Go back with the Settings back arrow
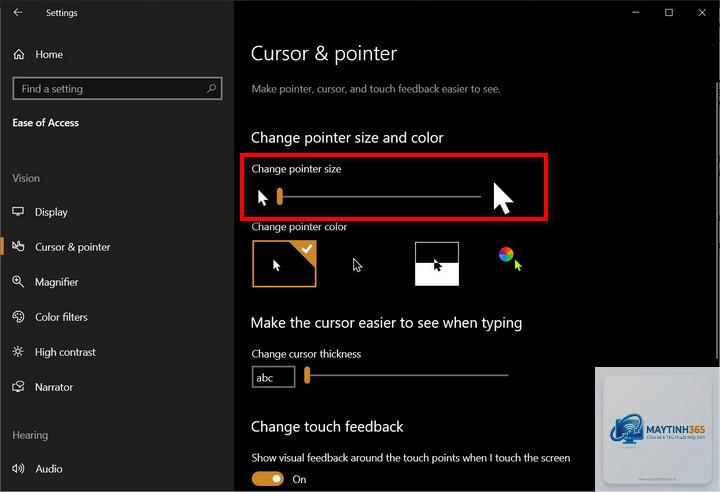The image size is (720, 492). (18, 12)
